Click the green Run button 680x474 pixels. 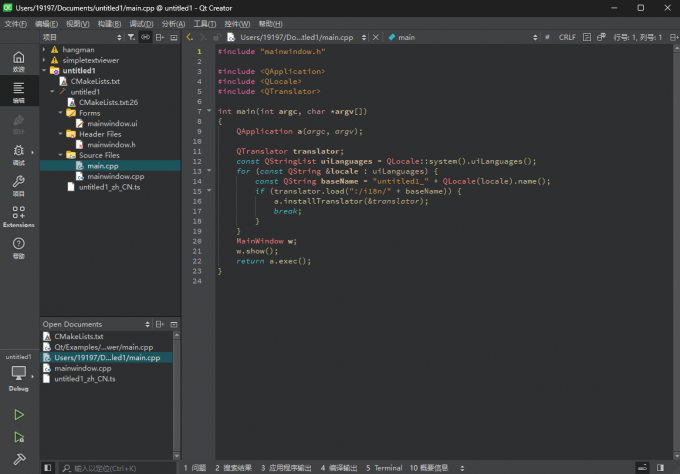point(19,414)
